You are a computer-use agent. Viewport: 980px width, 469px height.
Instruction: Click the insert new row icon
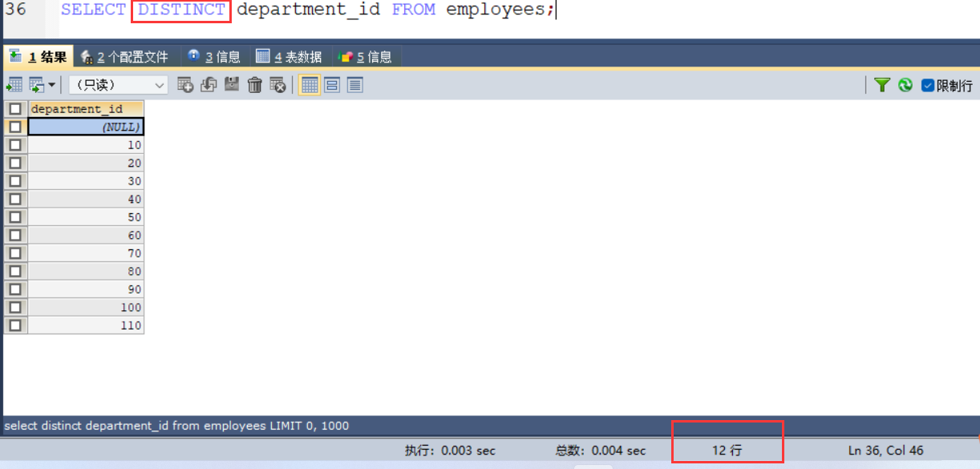point(185,84)
